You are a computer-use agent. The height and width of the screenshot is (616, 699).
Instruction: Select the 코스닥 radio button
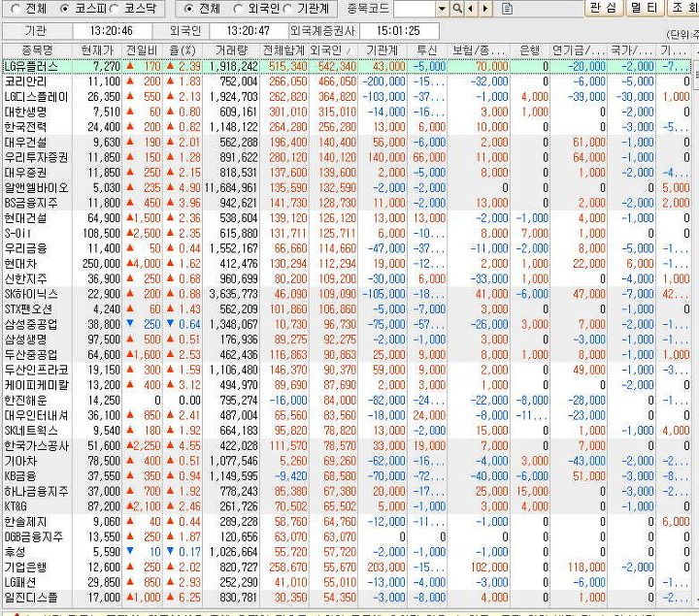[114, 9]
